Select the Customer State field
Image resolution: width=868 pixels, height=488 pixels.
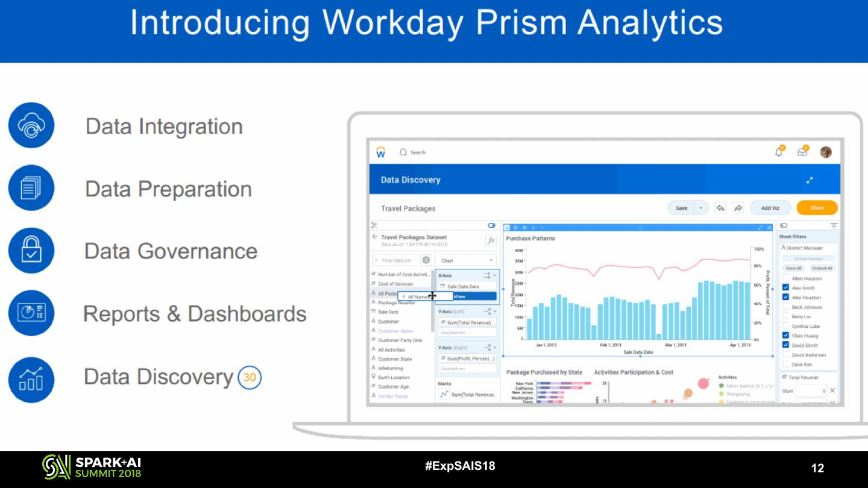point(395,358)
